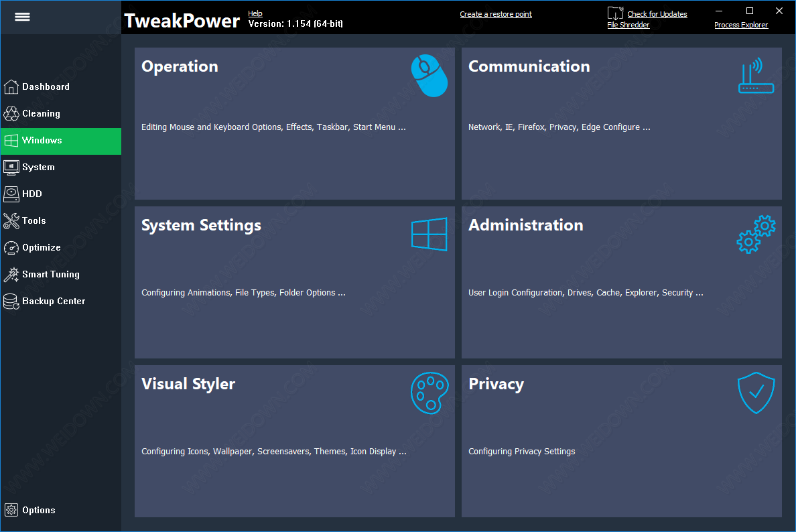Open the Help link
Image resolution: width=796 pixels, height=532 pixels.
coord(255,13)
